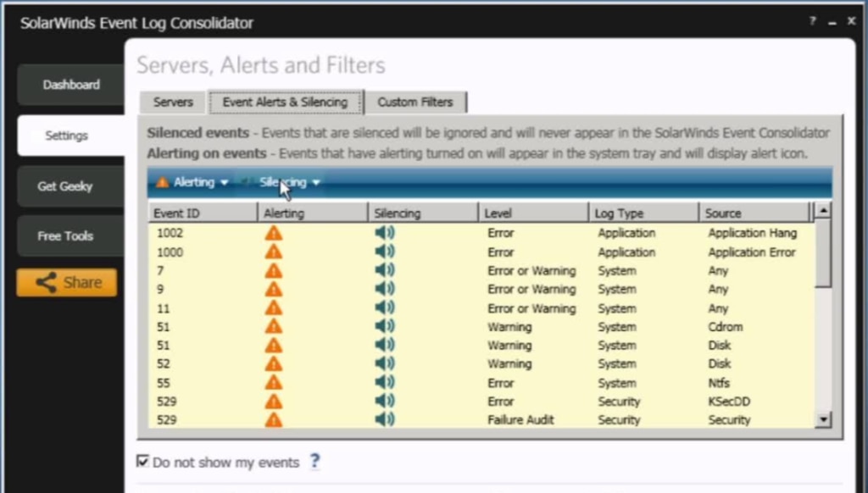Open the Get Geeky section
This screenshot has width=868, height=493.
click(71, 186)
